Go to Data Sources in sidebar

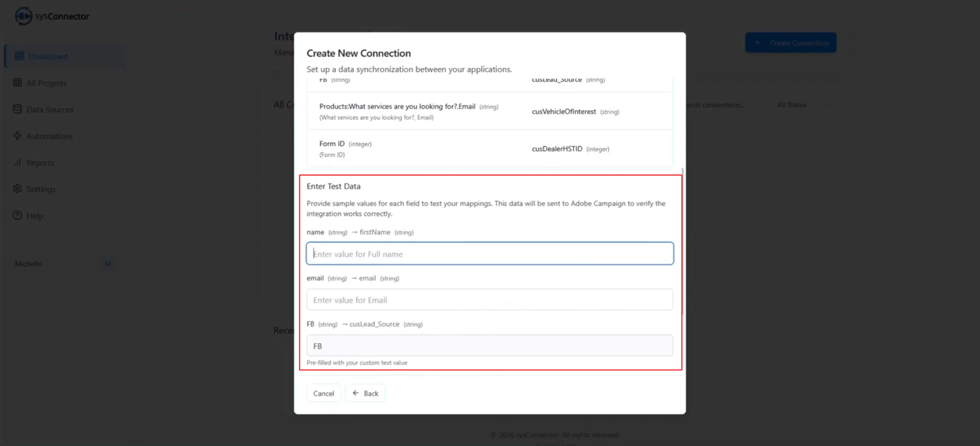coord(49,109)
